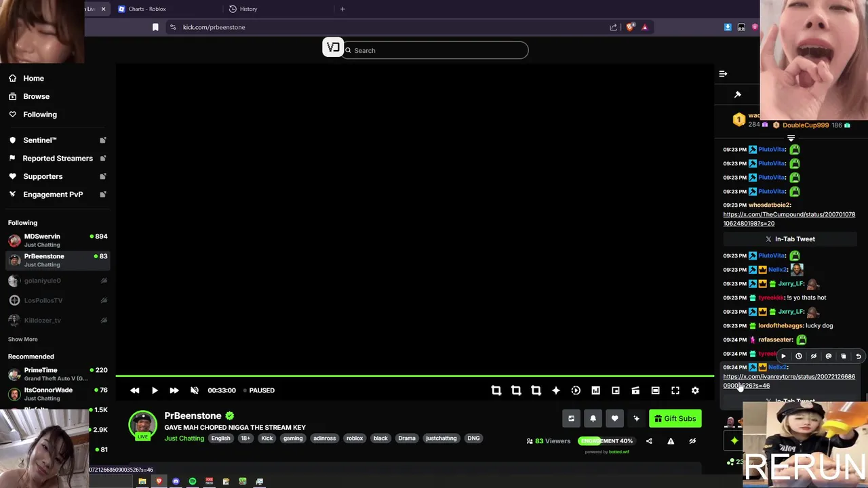Select the English tag
This screenshot has height=488, width=868.
220,439
